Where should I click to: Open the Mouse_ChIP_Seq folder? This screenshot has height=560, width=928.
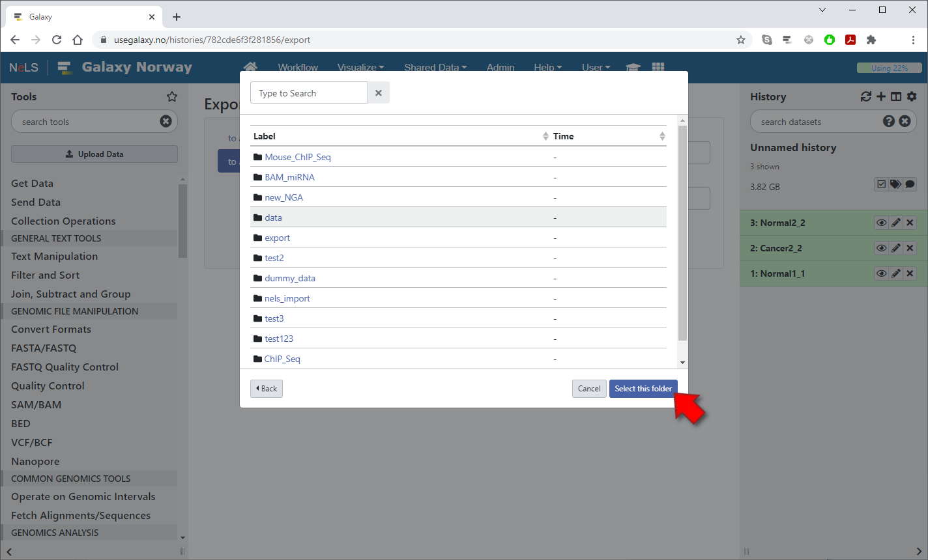pos(297,157)
